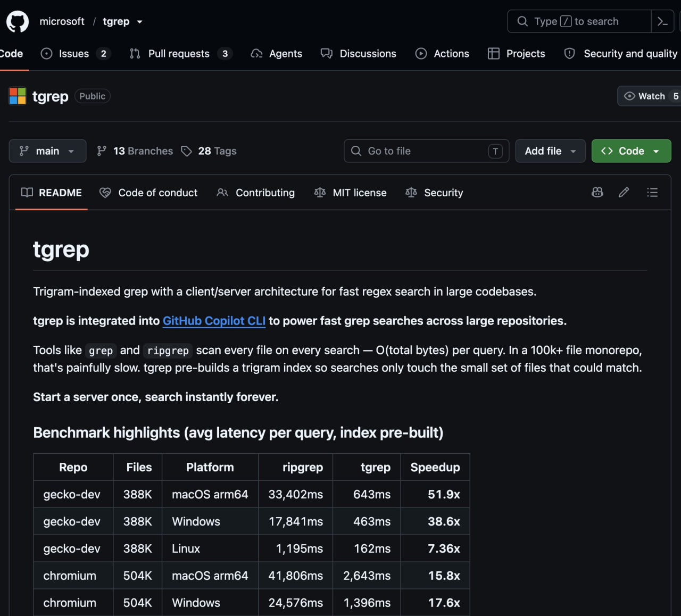Click the play icon beside Actions
The width and height of the screenshot is (681, 616).
click(421, 54)
